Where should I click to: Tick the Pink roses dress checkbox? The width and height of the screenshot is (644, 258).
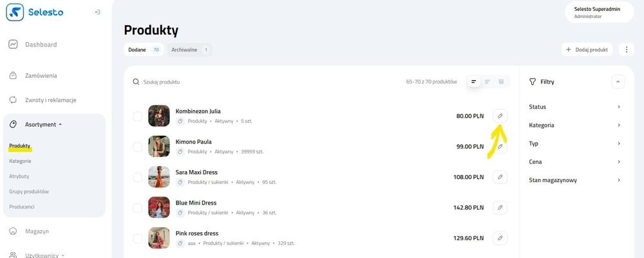(x=138, y=238)
